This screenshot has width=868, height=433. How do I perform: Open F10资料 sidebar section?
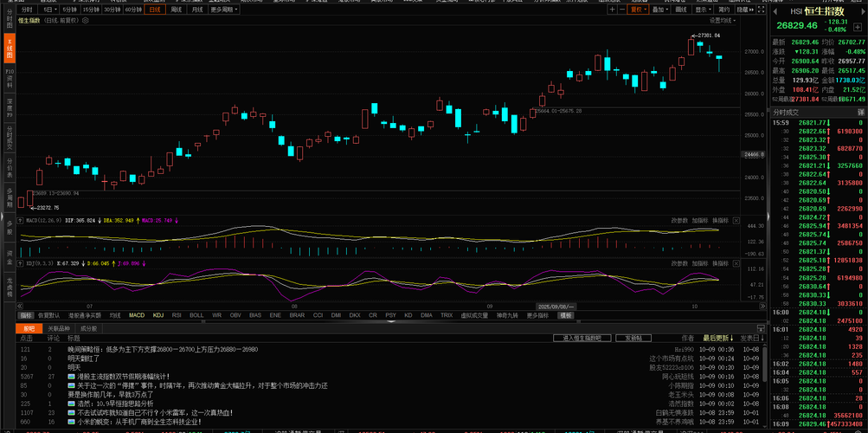[10, 79]
